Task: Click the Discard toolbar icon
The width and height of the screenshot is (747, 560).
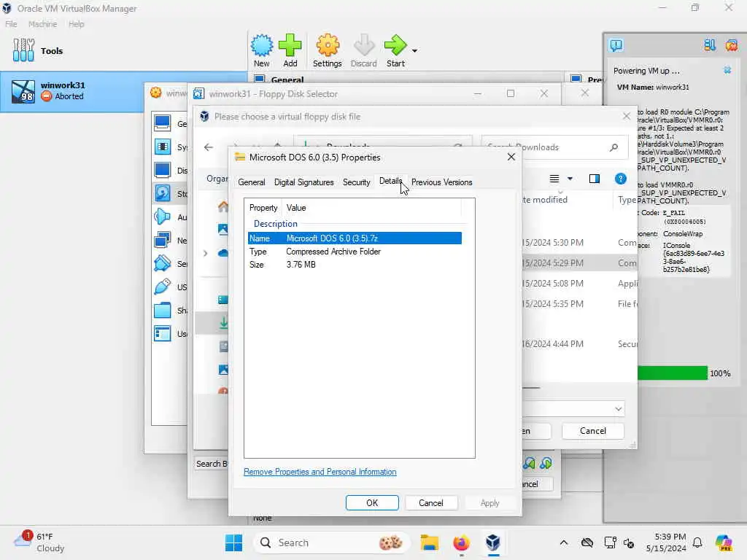Action: click(363, 50)
